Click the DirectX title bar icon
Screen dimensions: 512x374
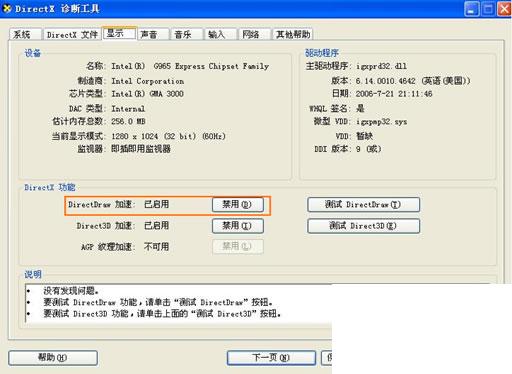[x=7, y=9]
